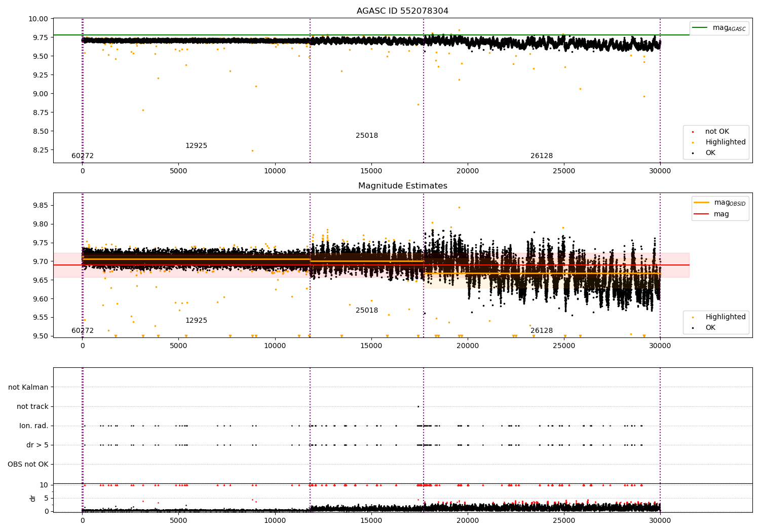Viewport: 760px width, 532px height.
Task: Click obsid label 12925 in top plot
Action: 196,146
